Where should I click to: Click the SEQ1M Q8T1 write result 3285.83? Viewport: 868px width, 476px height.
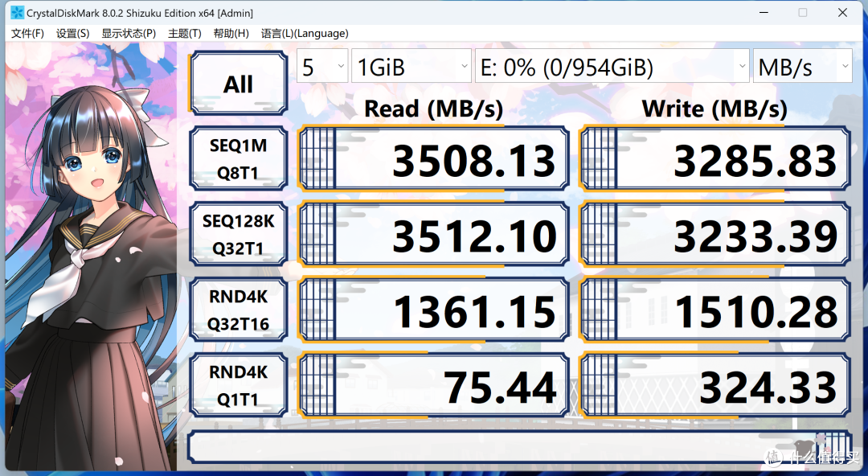click(x=715, y=158)
